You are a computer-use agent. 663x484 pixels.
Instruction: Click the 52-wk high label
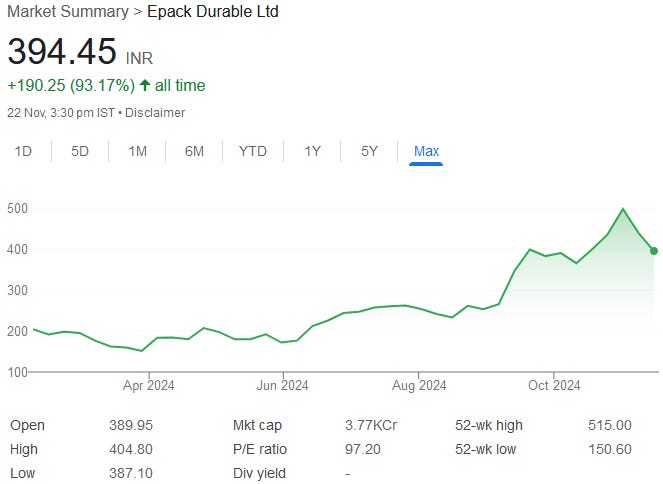[489, 425]
